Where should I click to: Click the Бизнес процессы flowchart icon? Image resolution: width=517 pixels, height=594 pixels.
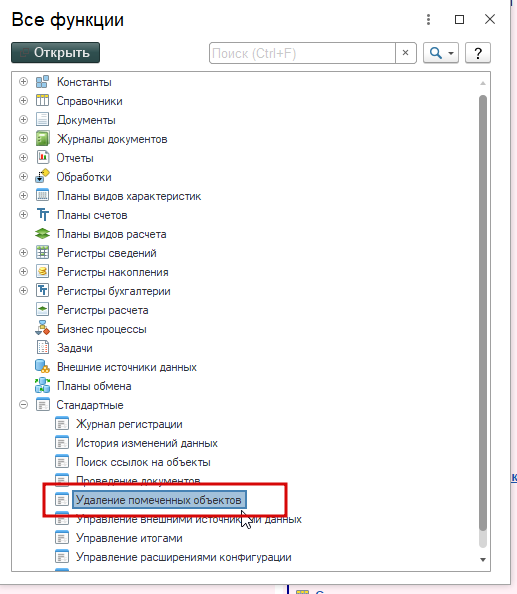click(x=42, y=328)
